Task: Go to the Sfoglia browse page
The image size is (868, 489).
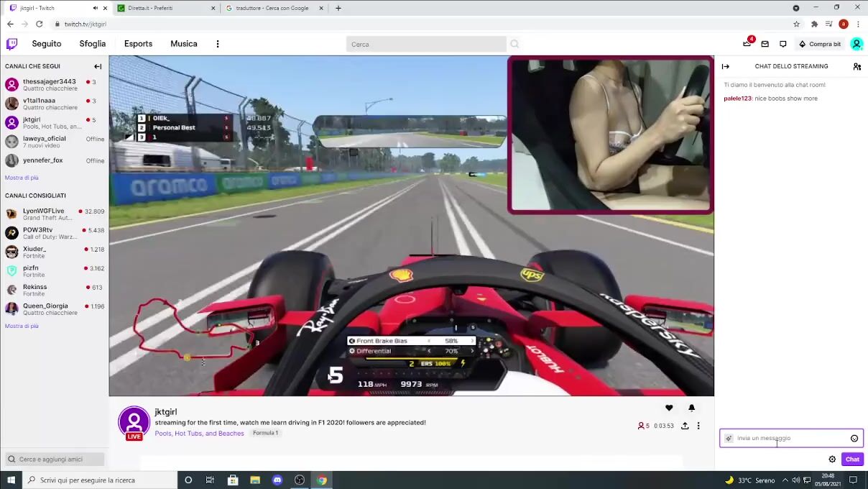Action: point(92,44)
